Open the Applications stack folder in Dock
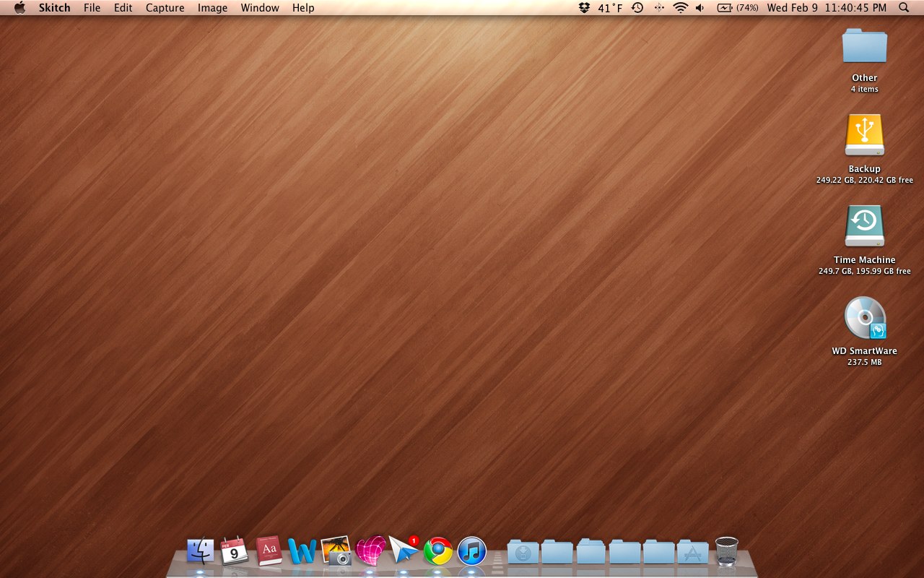 click(x=693, y=552)
